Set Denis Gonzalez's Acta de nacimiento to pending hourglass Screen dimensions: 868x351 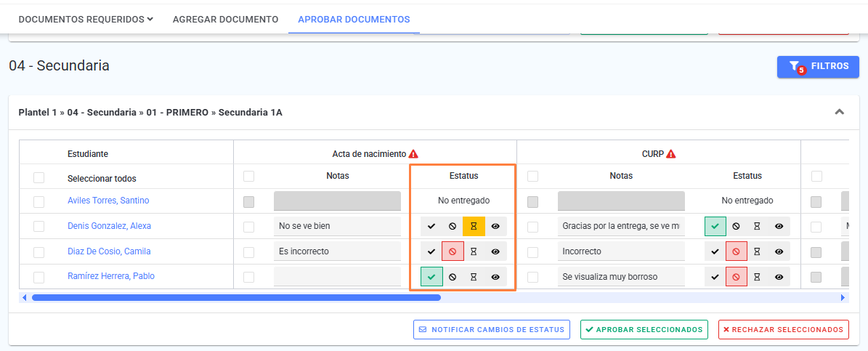(x=474, y=227)
